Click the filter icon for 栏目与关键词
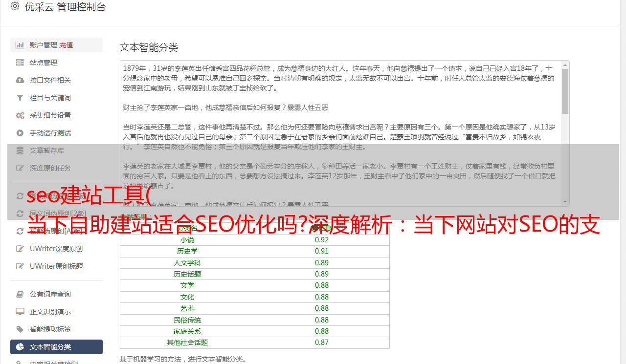The height and width of the screenshot is (364, 626). click(x=20, y=98)
